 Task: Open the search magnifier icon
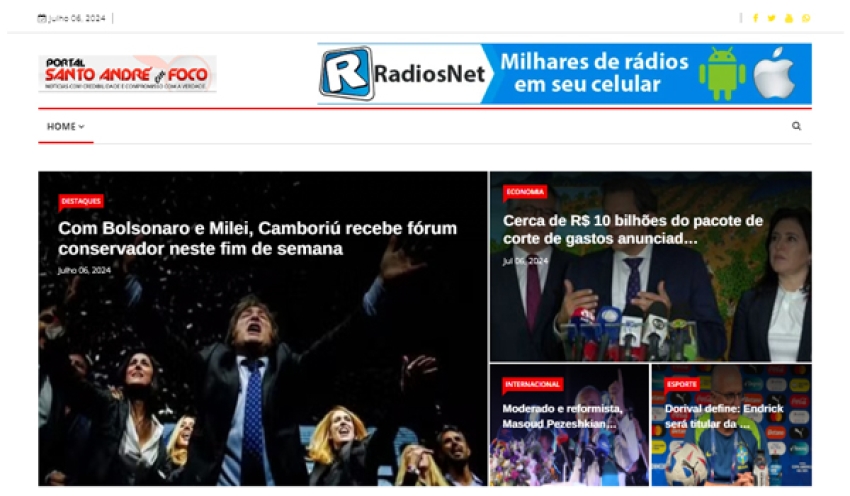click(796, 126)
